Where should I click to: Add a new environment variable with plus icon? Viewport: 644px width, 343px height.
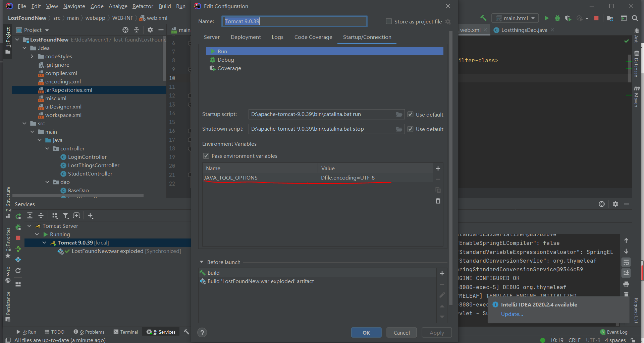click(438, 168)
